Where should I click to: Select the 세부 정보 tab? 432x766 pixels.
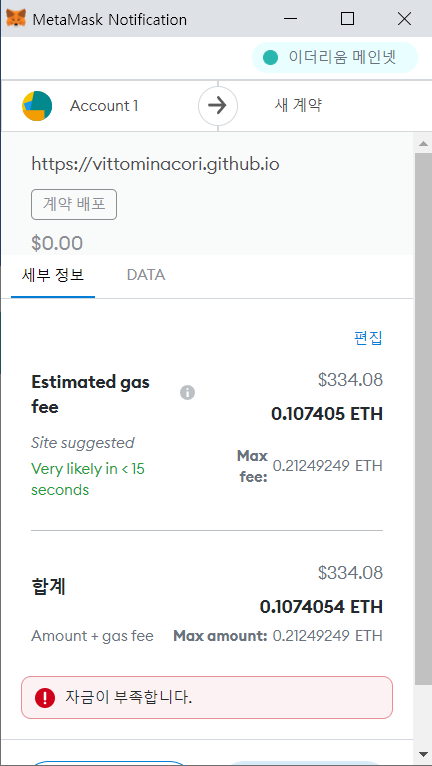(53, 275)
